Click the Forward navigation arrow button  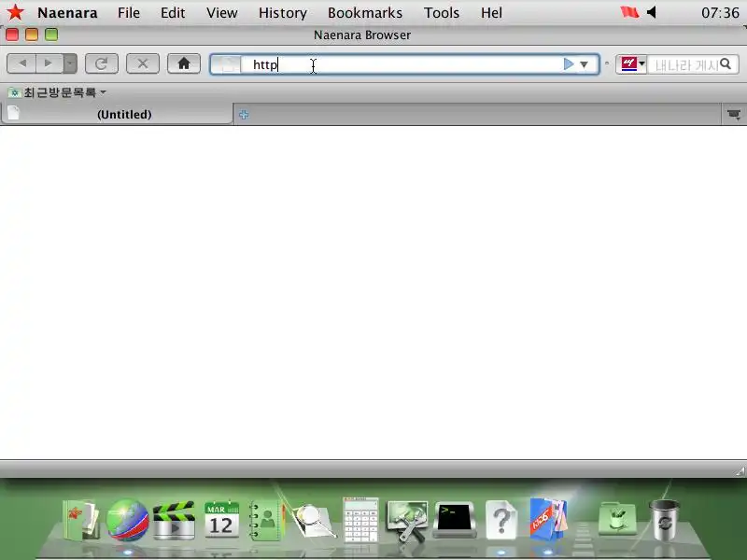(49, 63)
